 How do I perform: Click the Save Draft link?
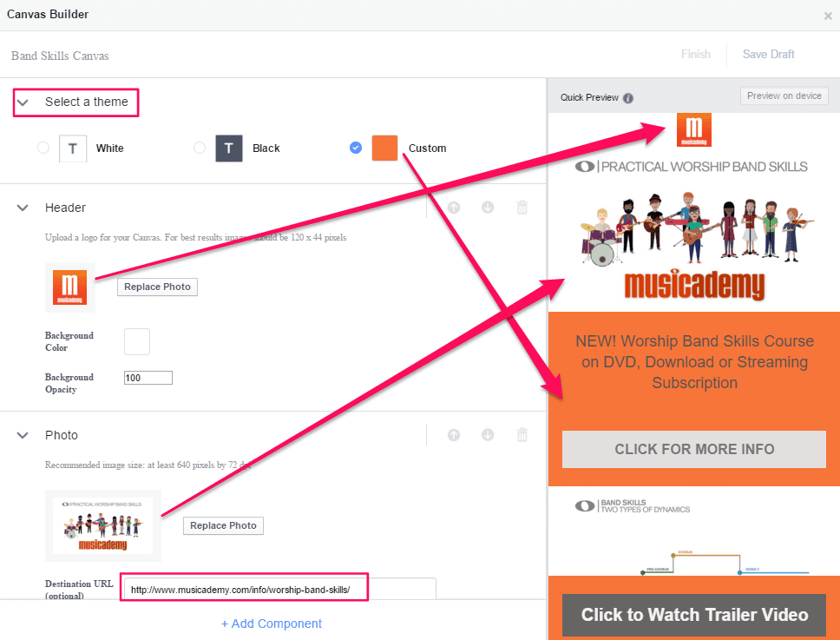768,54
